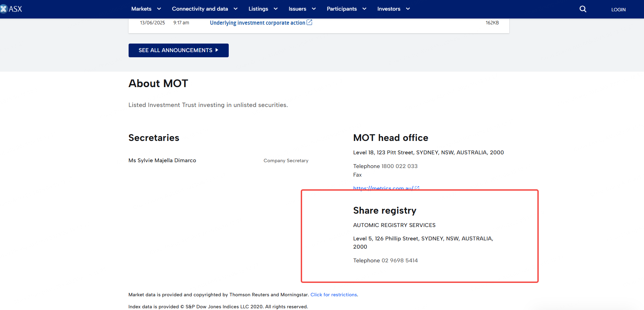Click the MOT head office heading
The image size is (644, 310).
(391, 138)
